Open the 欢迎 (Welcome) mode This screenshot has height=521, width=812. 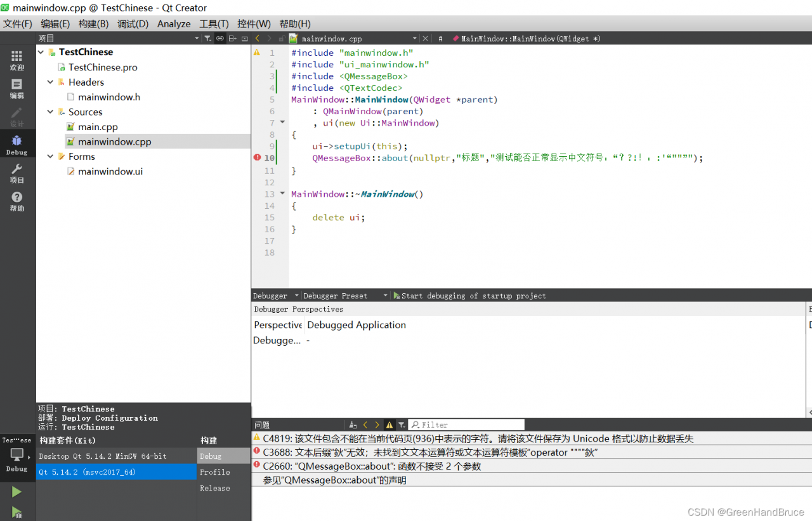pos(17,60)
